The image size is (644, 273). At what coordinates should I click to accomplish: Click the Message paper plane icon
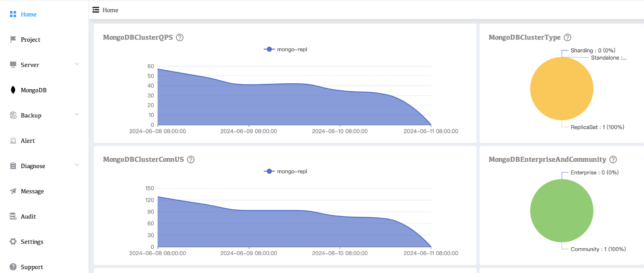(13, 191)
